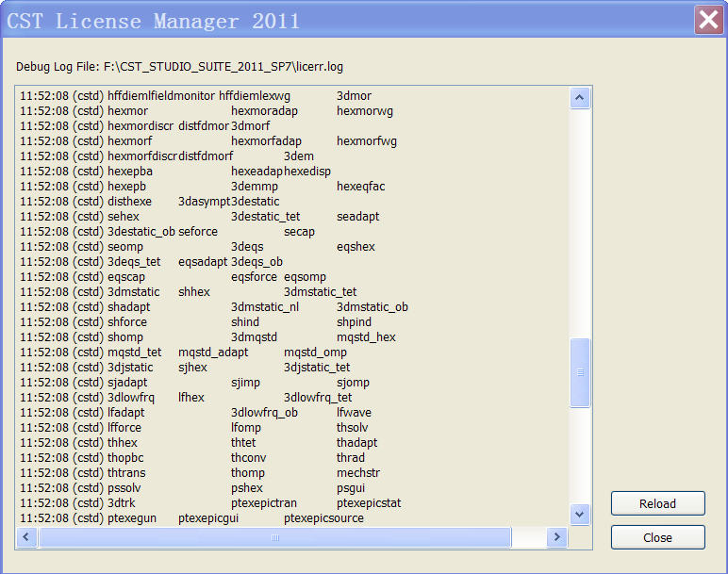Click the '3dlowfrq_tet' entry
Image resolution: width=728 pixels, height=574 pixels.
click(318, 398)
